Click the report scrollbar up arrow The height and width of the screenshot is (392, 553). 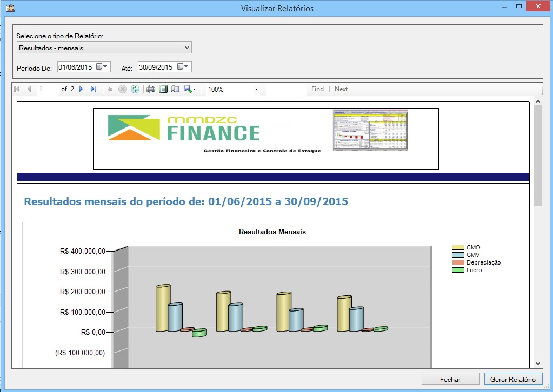538,101
